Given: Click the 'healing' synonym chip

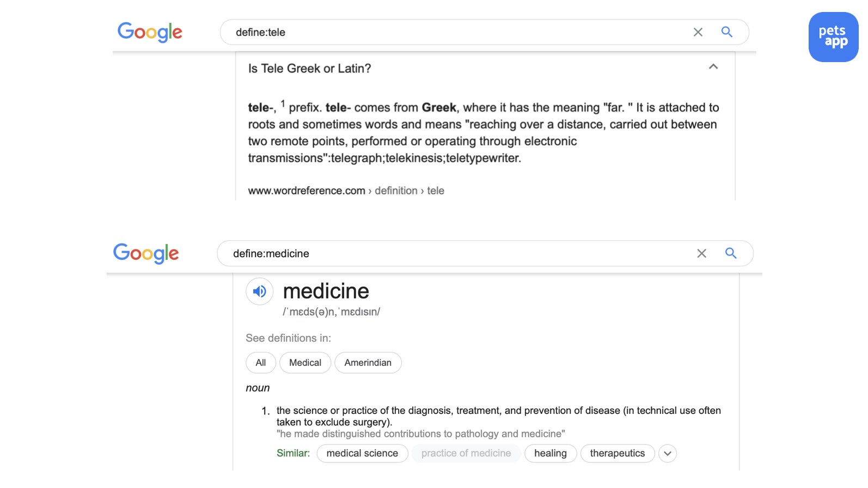Looking at the screenshot, I should (550, 453).
